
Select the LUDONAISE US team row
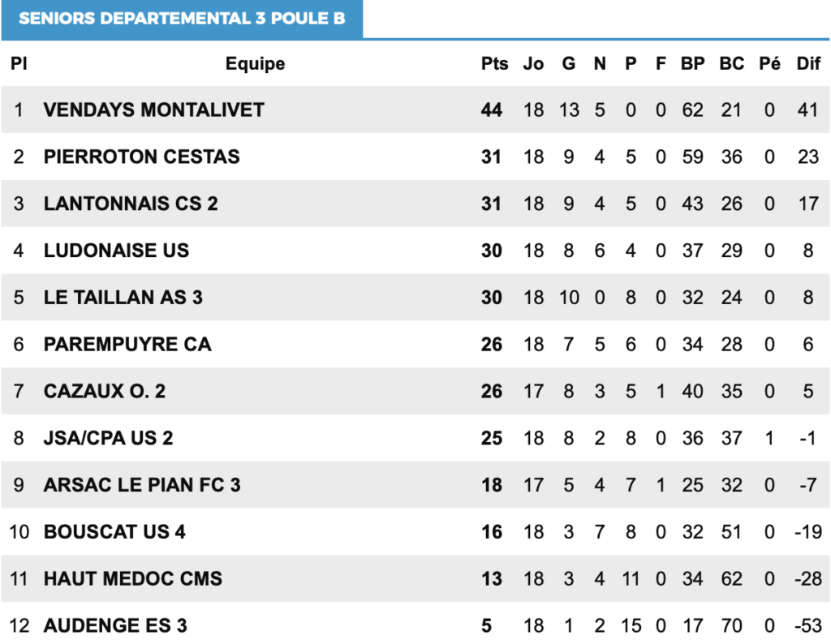coord(415,251)
